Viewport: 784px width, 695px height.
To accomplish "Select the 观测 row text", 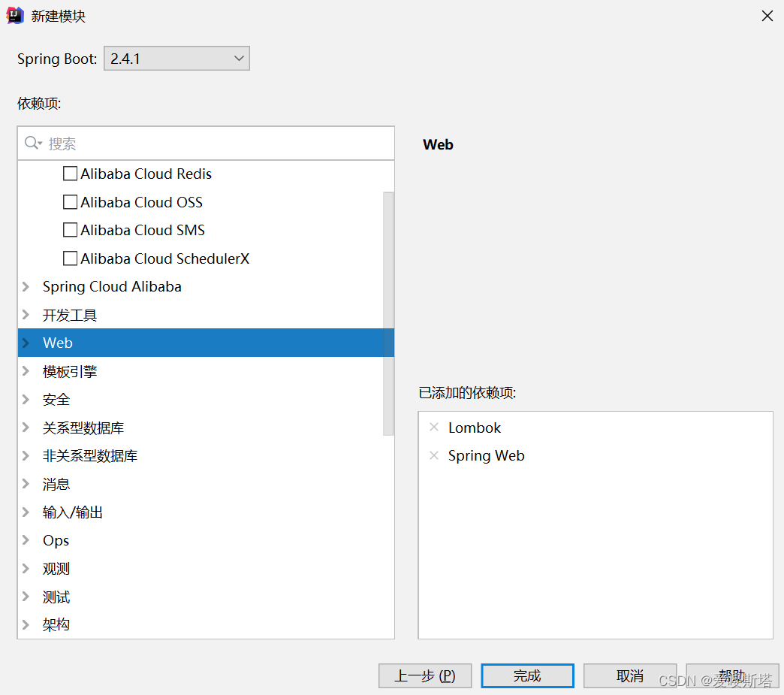I will pyautogui.click(x=56, y=569).
